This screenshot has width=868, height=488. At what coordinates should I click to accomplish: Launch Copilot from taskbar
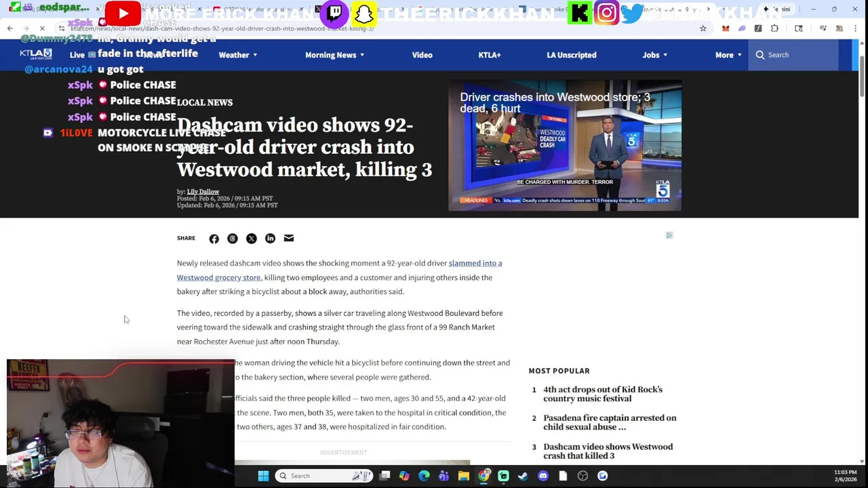pyautogui.click(x=404, y=476)
